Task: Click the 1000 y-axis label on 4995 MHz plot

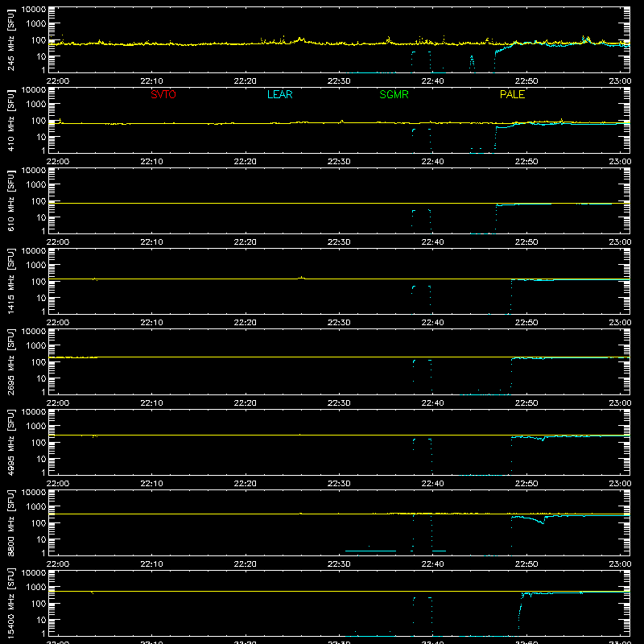Action: pyautogui.click(x=36, y=427)
